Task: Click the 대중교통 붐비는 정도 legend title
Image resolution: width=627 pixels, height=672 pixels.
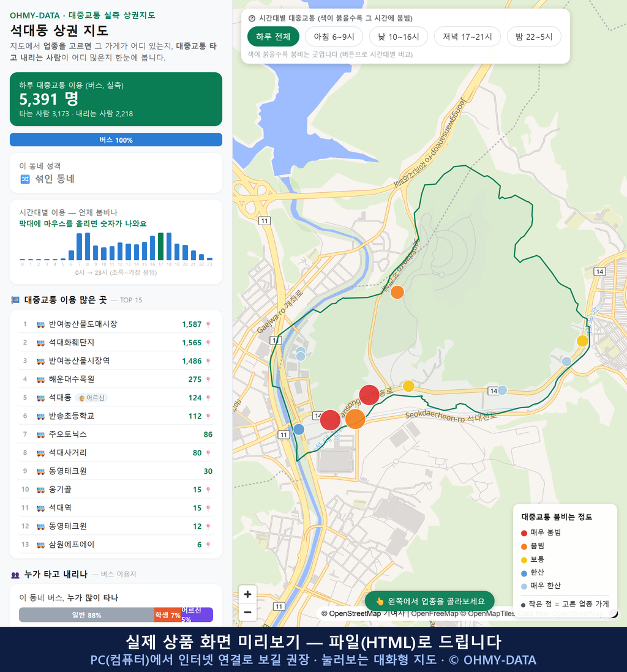Action: (x=557, y=517)
